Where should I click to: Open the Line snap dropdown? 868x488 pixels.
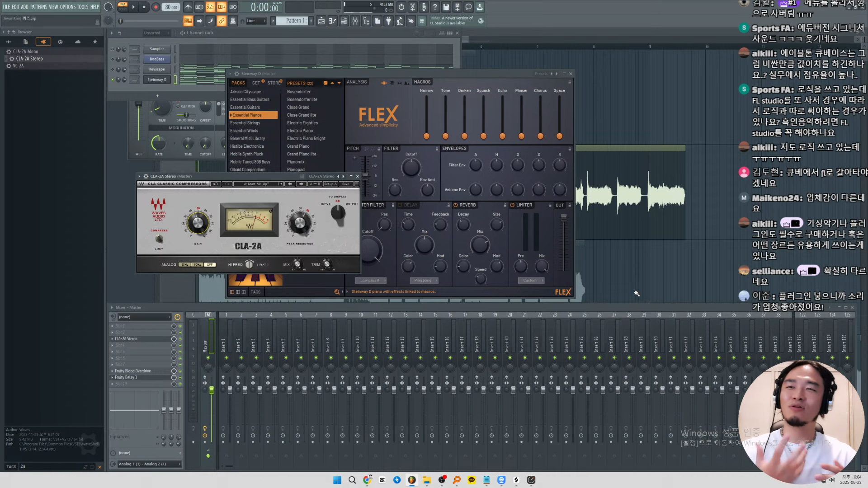click(255, 21)
